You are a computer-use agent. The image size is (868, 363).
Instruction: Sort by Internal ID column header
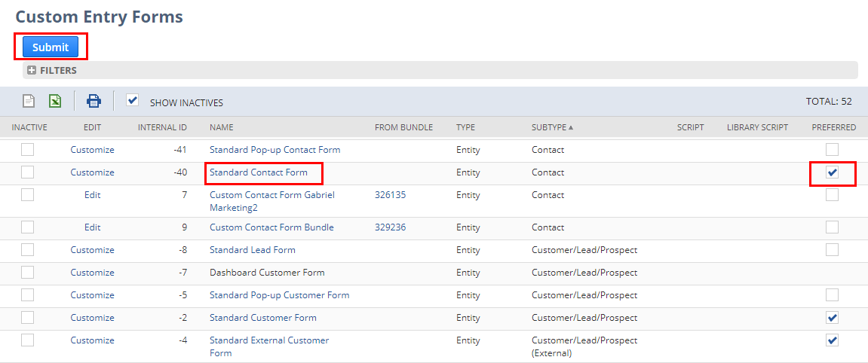coord(162,127)
